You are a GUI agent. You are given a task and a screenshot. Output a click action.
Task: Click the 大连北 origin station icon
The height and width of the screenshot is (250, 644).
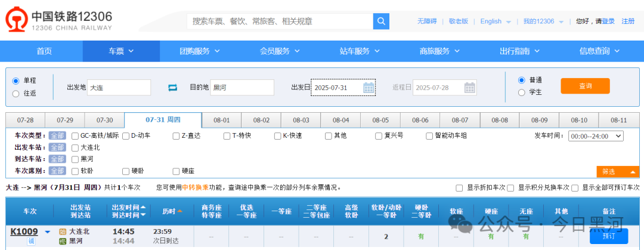click(x=63, y=232)
